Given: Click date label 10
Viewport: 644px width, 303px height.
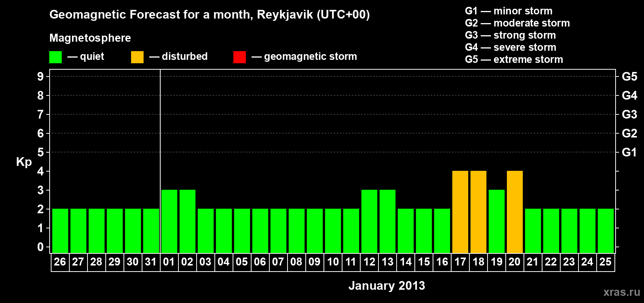Looking at the screenshot, I should tap(333, 262).
